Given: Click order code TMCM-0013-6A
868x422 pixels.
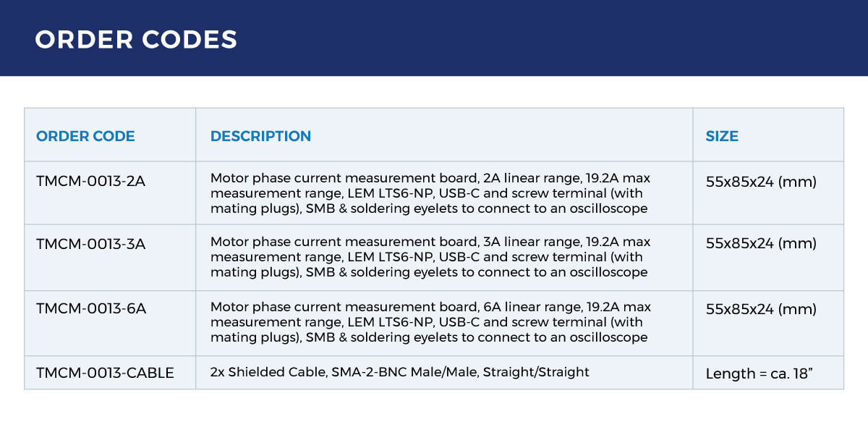Looking at the screenshot, I should point(90,309).
